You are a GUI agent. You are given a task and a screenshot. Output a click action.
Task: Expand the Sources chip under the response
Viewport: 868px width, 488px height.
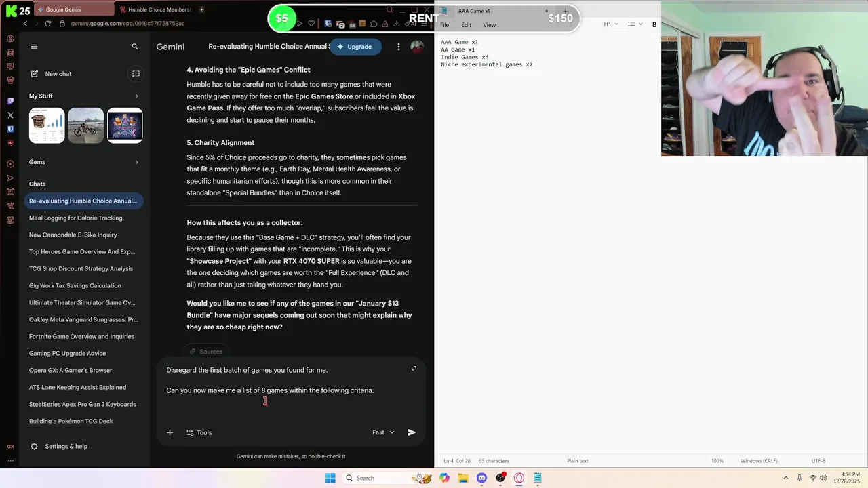tap(206, 351)
